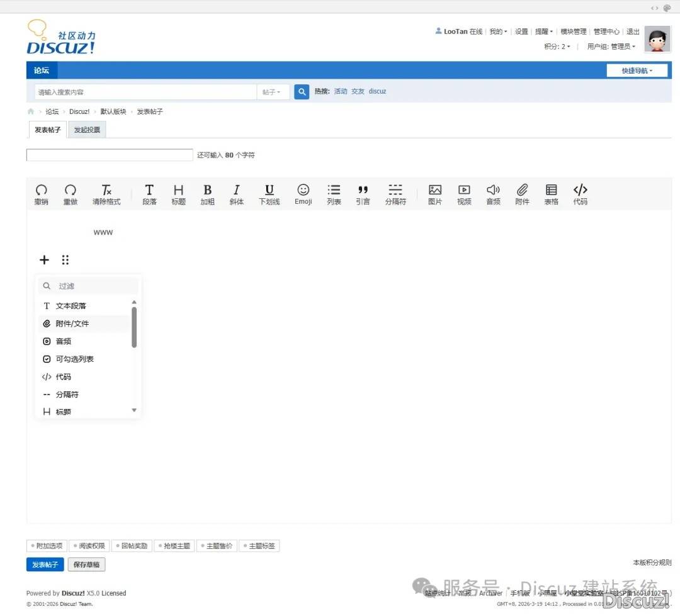Open the 帖子 search type dropdown
This screenshot has height=616, width=680.
pos(272,92)
